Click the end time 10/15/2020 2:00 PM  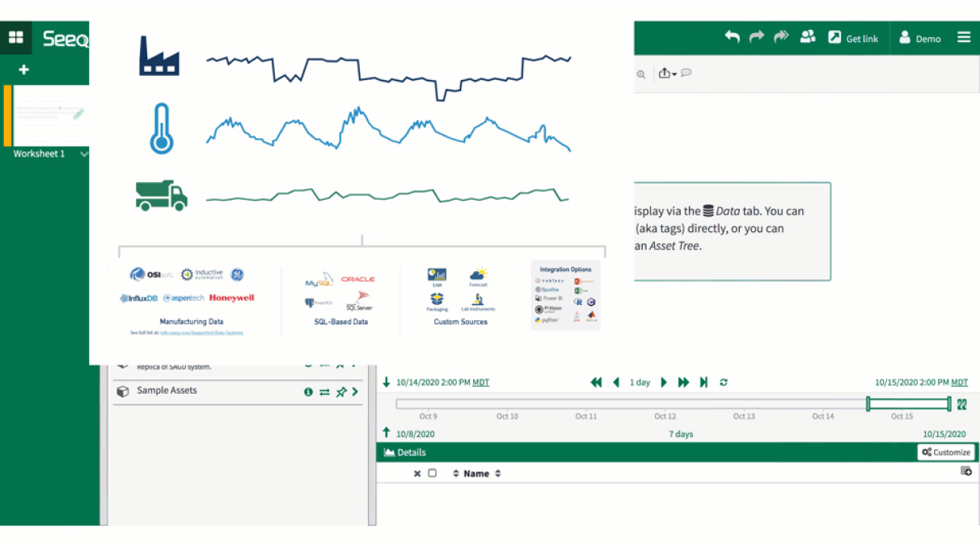911,383
